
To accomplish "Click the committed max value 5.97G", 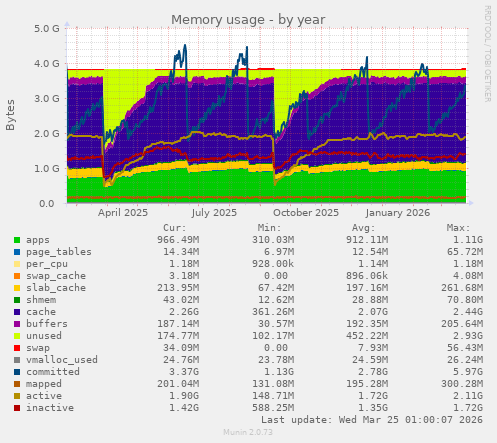I will tap(468, 372).
